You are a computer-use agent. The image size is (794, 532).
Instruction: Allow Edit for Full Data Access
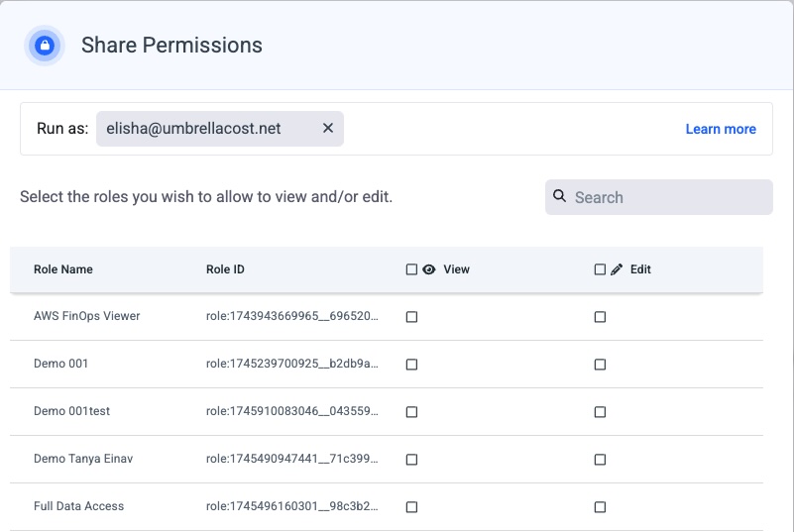coord(600,506)
